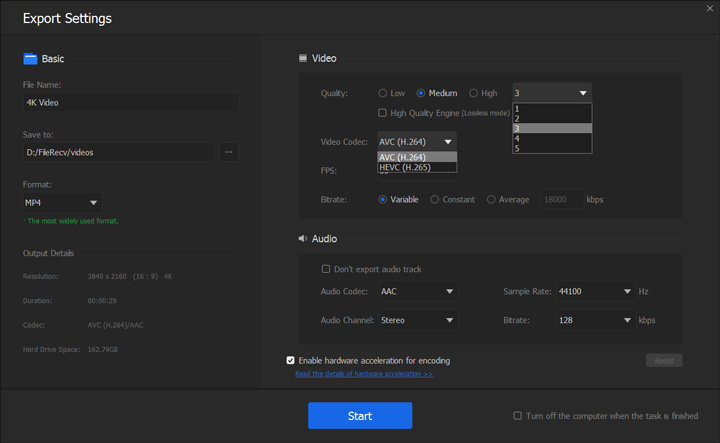Screen dimensions: 720x443
Task: Expand the Audio Codec AAC dropdown
Action: point(418,292)
